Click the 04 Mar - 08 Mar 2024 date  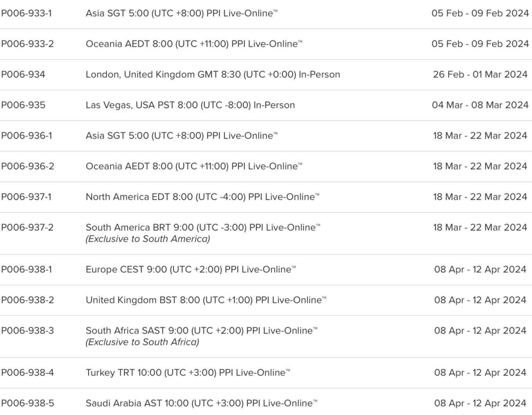tap(480, 105)
